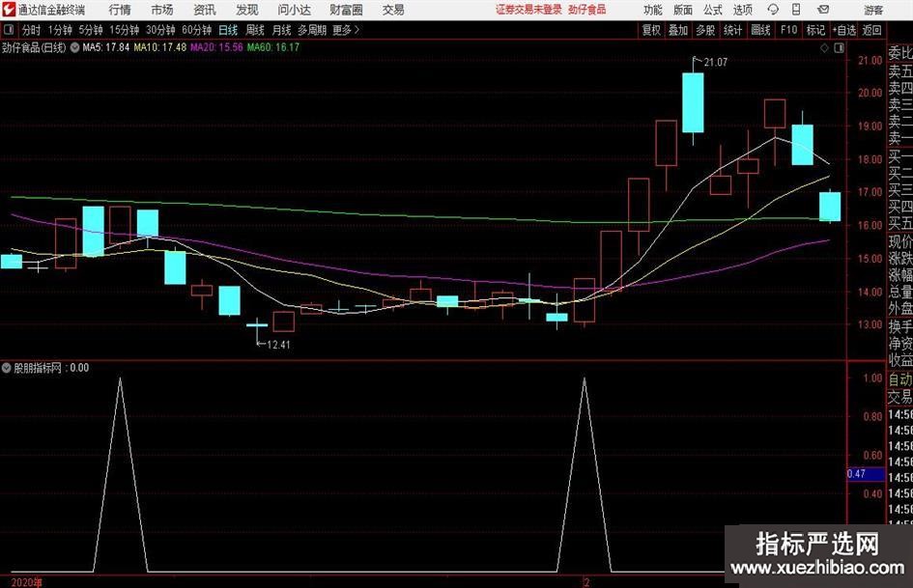
Task: Select the 画线 drawing tool
Action: (760, 30)
